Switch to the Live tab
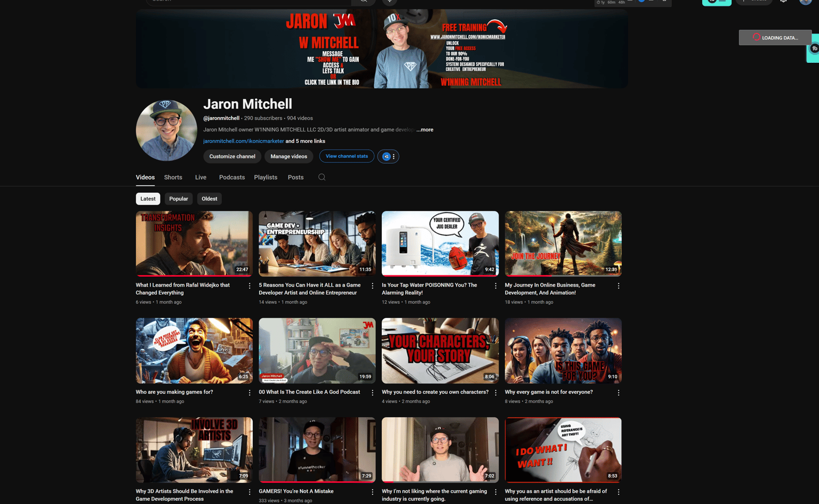The height and width of the screenshot is (504, 819). click(x=200, y=177)
